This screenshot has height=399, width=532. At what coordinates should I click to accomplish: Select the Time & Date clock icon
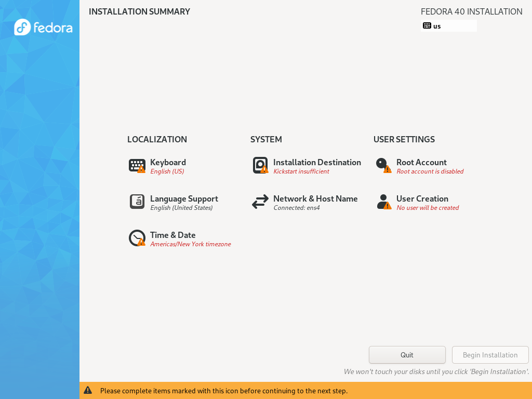(x=137, y=238)
